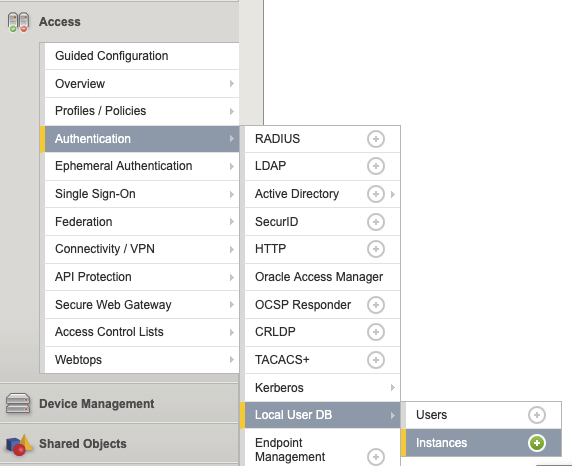Open the Secure Web Gateway menu item
This screenshot has height=466, width=572.
[x=142, y=305]
